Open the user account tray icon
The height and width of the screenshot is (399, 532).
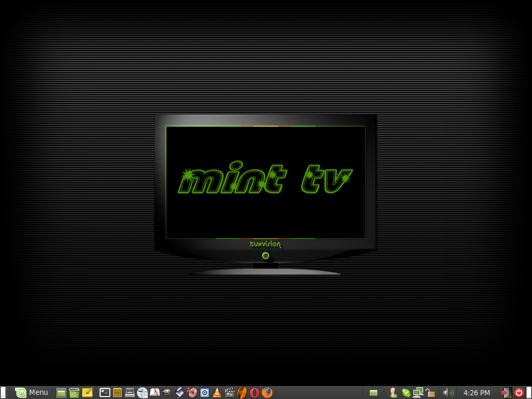point(394,393)
